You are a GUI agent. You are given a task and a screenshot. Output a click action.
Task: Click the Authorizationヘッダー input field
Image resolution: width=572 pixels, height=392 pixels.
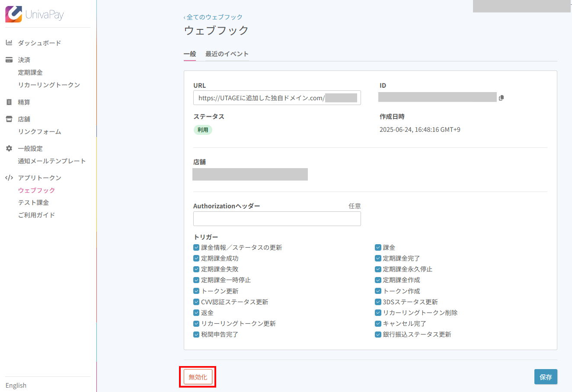click(x=277, y=219)
